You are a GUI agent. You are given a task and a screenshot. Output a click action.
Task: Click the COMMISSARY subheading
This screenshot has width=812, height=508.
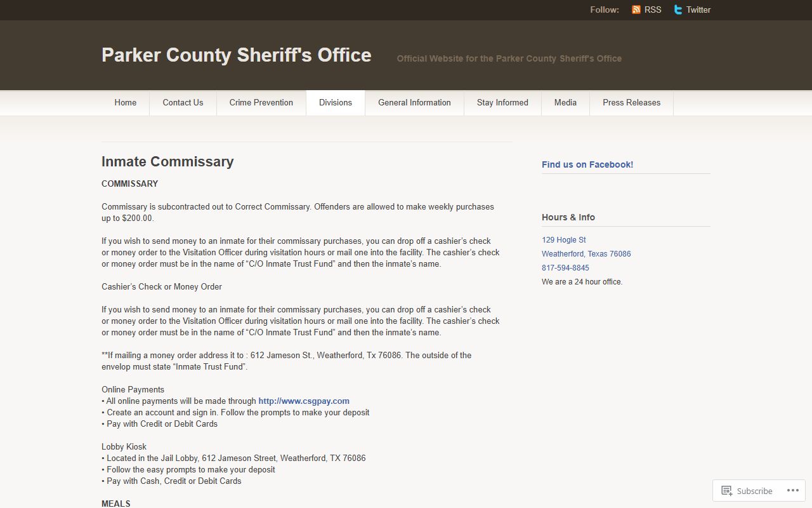130,184
